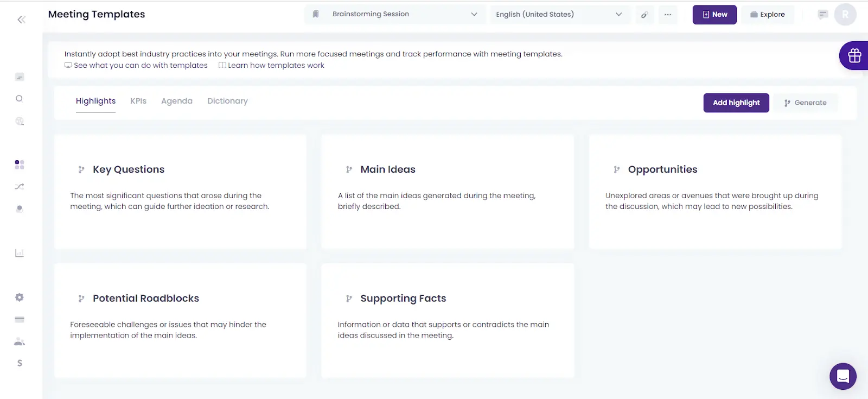Click the 'Instantly adopt best industry practices' text

point(313,54)
